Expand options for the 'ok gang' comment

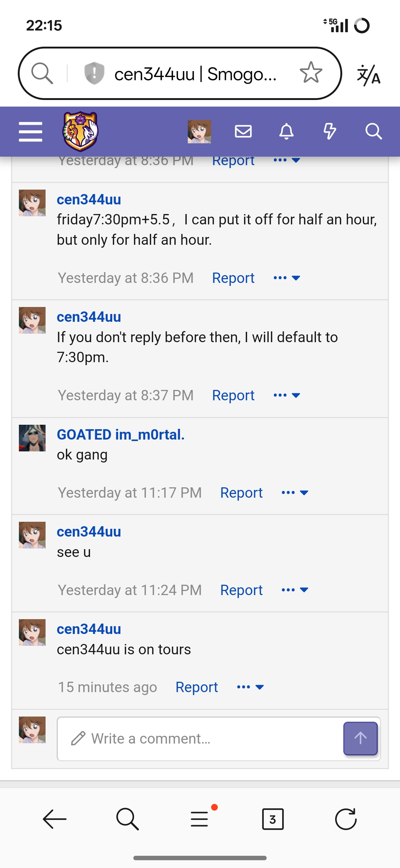click(x=295, y=493)
